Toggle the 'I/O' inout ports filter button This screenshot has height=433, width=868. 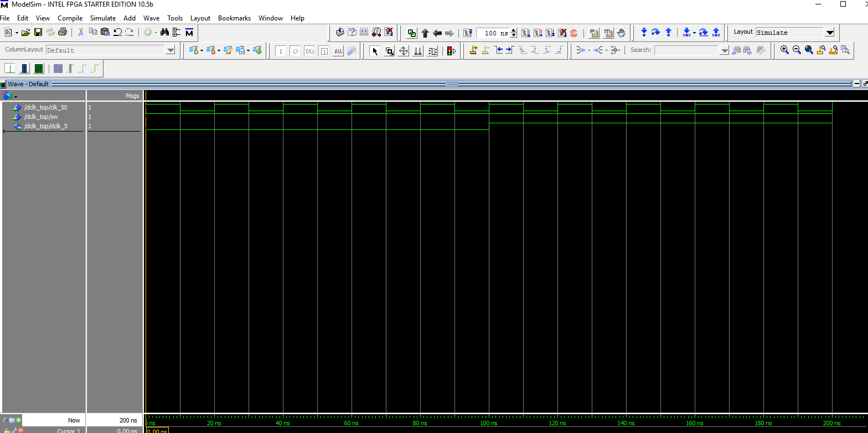click(x=309, y=51)
